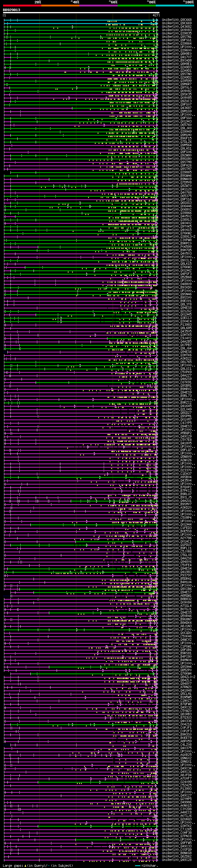The width and height of the screenshot is (197, 868).
Task: Select hit label UniRef100_Q39600
Action: [x=177, y=50]
